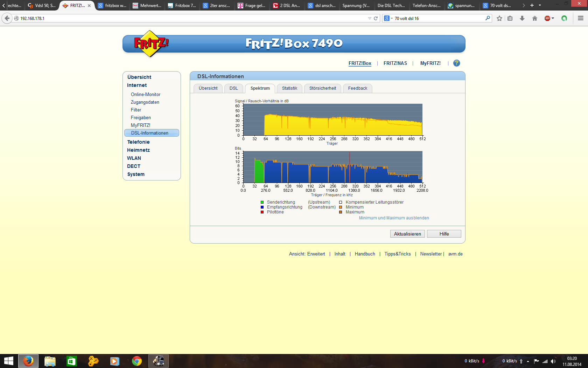Toggle the 'Ansicht: Erweitert' footer link

tap(307, 254)
